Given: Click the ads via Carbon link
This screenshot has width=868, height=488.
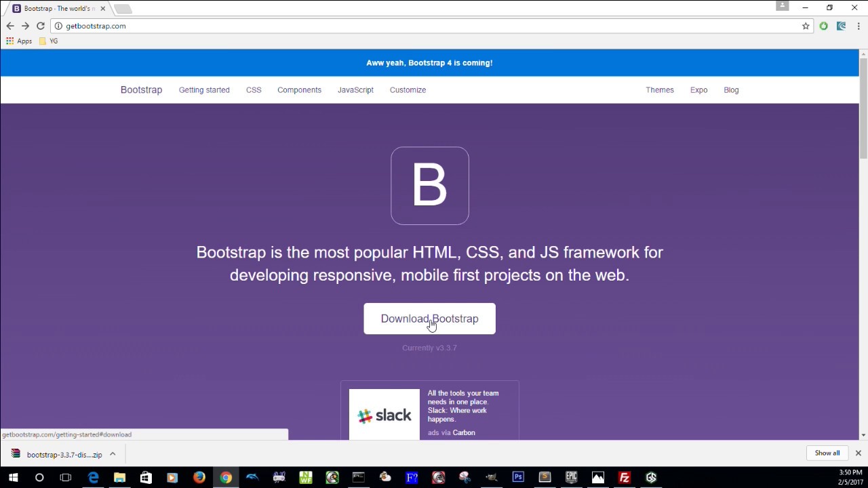Looking at the screenshot, I should [452, 432].
